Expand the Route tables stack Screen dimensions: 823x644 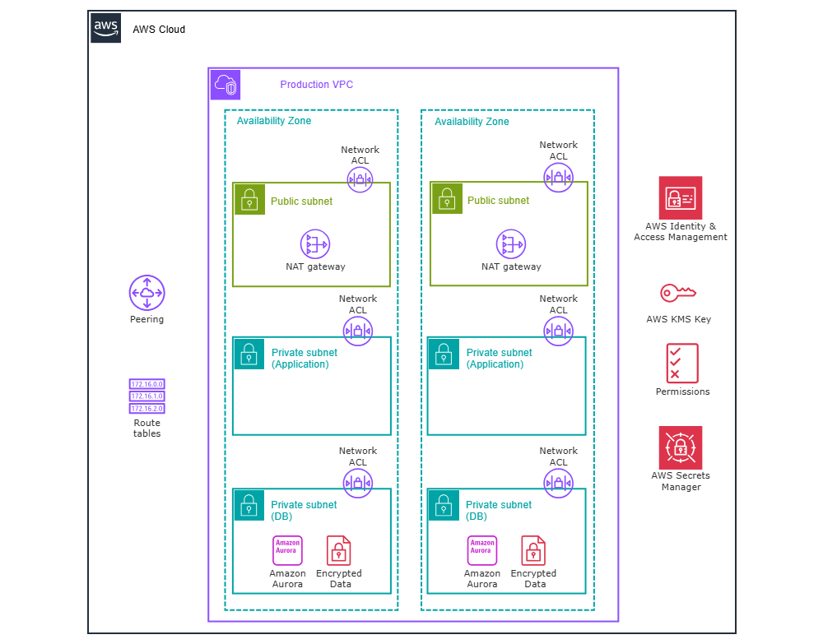click(146, 396)
